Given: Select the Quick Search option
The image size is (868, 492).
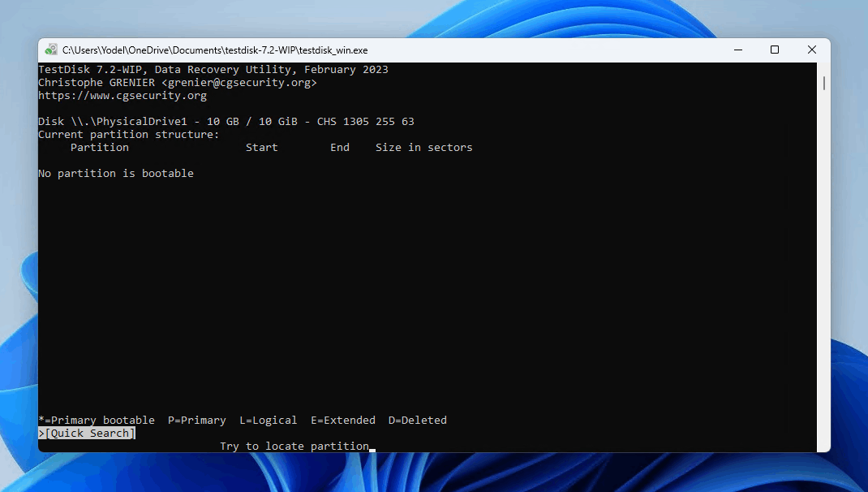Looking at the screenshot, I should click(87, 434).
